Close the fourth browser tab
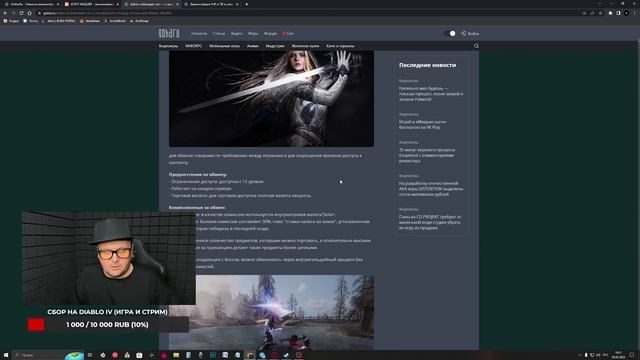This screenshot has height=360, width=640. (237, 4)
